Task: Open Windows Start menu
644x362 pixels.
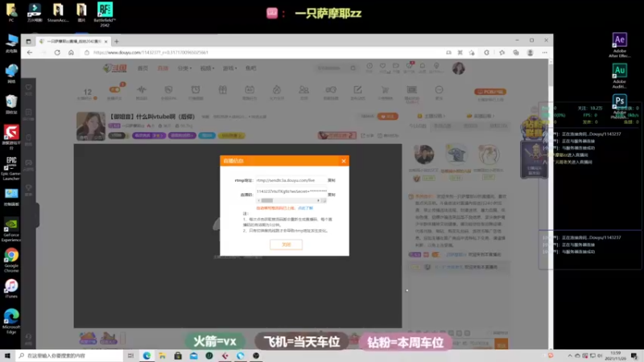Action: point(7,356)
